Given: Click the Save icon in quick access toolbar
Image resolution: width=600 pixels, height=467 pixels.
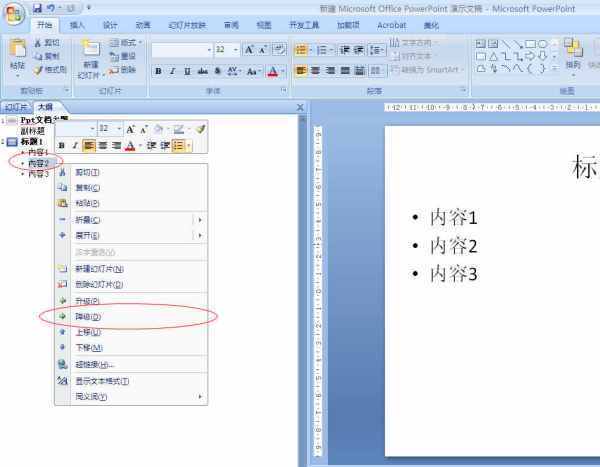Looking at the screenshot, I should (38, 8).
